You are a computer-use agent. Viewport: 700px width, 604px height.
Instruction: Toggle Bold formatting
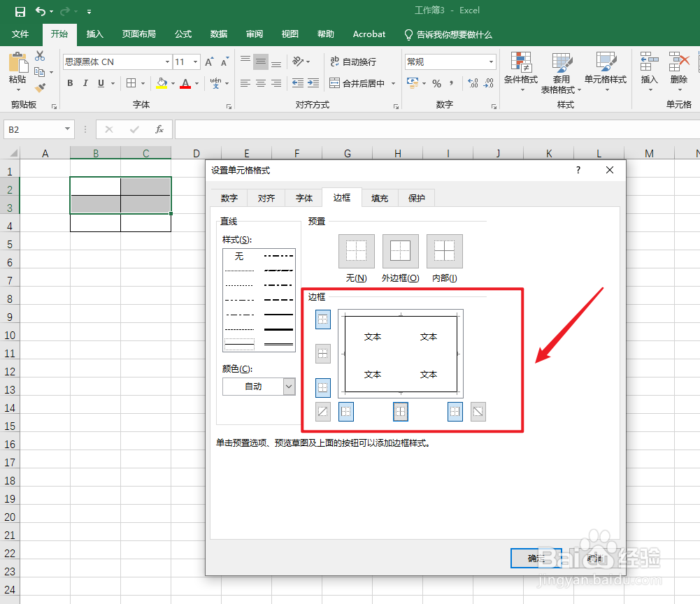tap(70, 83)
